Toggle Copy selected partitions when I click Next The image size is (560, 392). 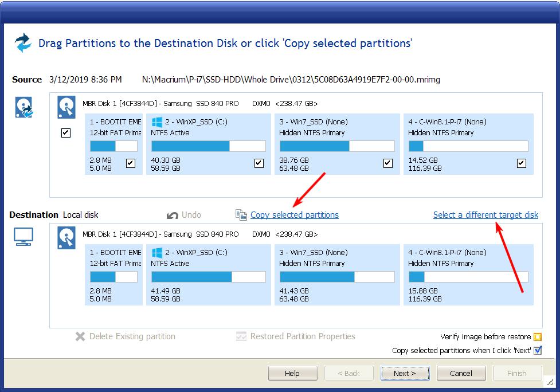click(x=537, y=351)
